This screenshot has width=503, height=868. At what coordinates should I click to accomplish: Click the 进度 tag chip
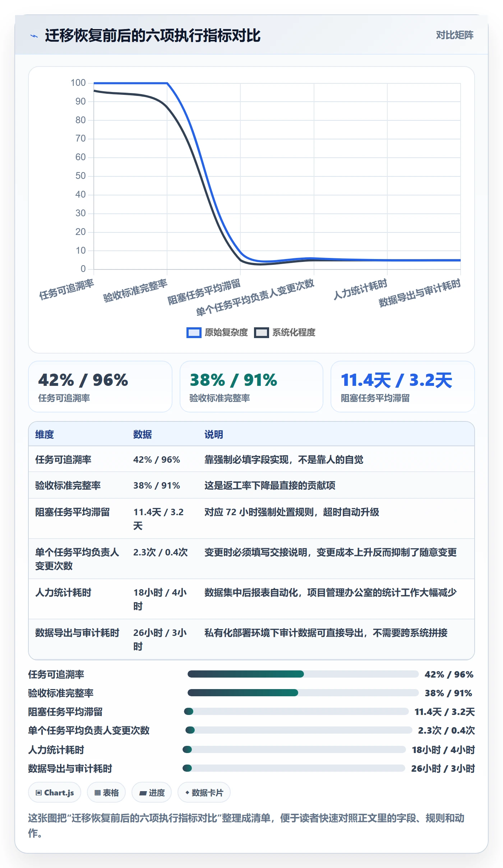pyautogui.click(x=152, y=792)
